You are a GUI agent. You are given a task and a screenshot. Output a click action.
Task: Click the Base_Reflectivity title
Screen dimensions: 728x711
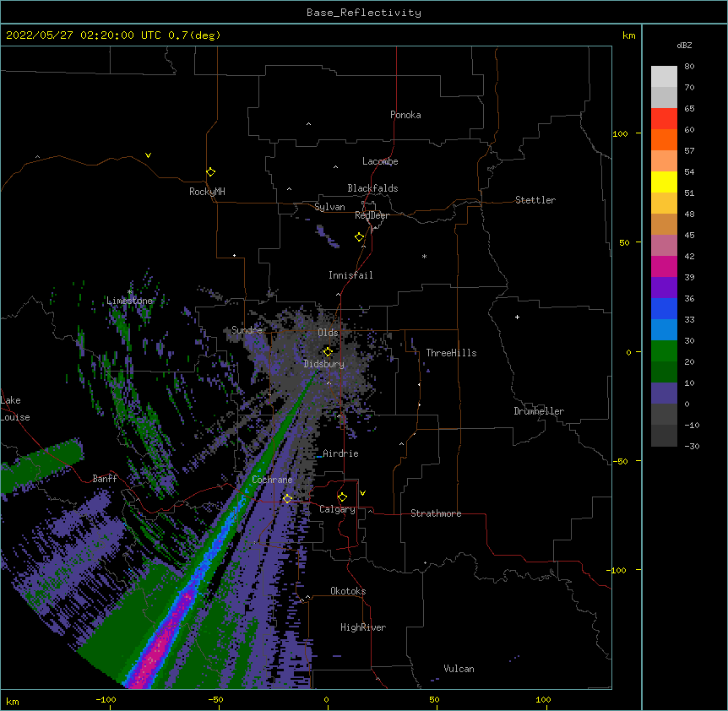pos(364,13)
